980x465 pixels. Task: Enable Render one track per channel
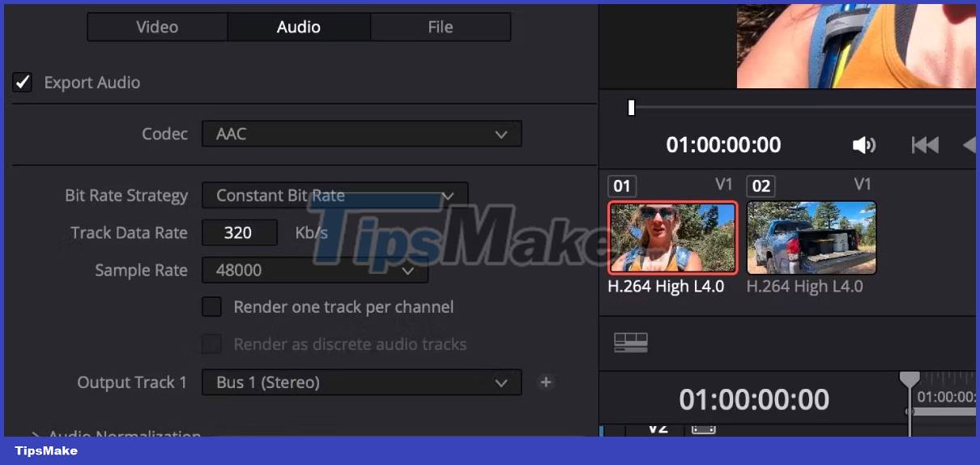211,307
